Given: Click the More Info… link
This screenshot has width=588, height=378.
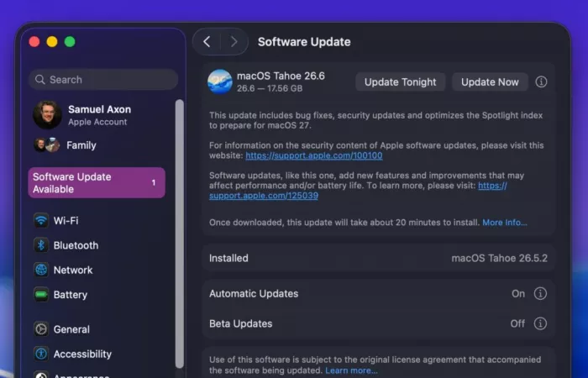Looking at the screenshot, I should pyautogui.click(x=504, y=223).
